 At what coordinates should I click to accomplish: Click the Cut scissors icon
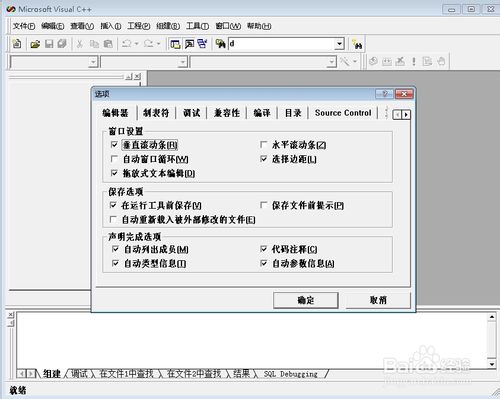tap(80, 44)
